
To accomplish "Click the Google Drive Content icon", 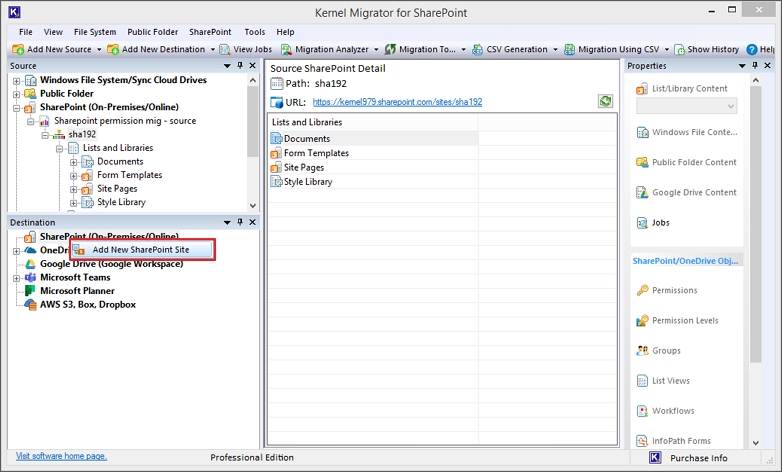I will pyautogui.click(x=642, y=193).
